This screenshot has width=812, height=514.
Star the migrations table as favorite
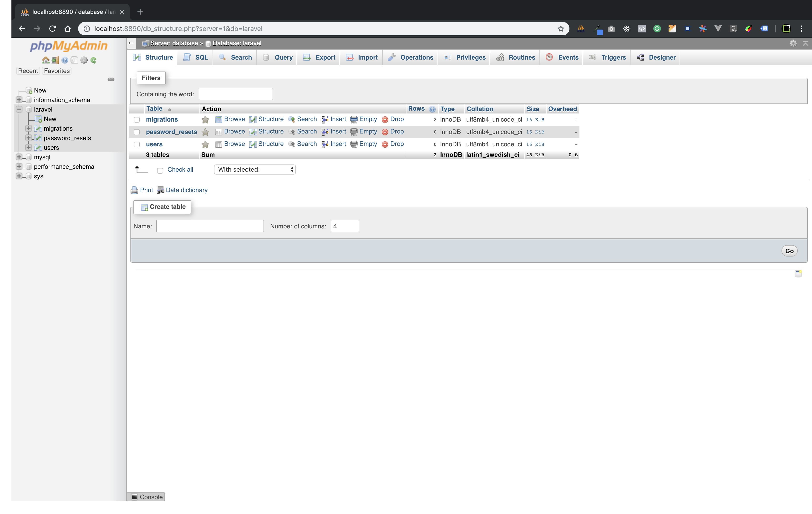205,119
